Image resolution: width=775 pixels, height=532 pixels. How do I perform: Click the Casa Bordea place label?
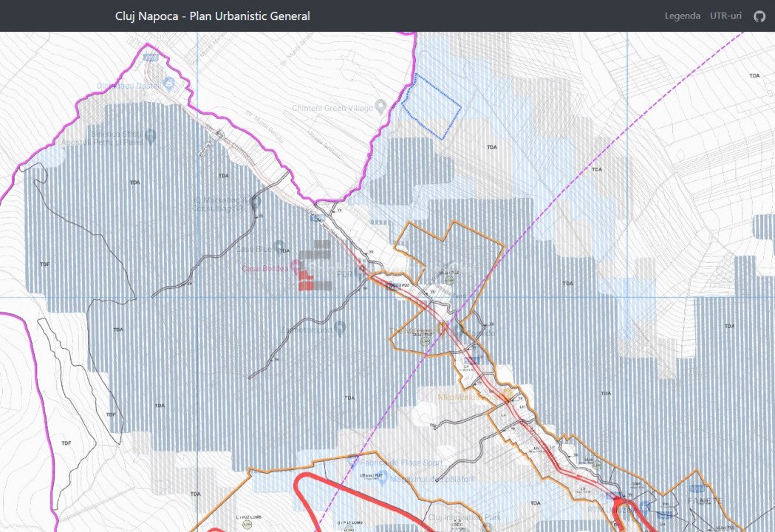(x=264, y=267)
